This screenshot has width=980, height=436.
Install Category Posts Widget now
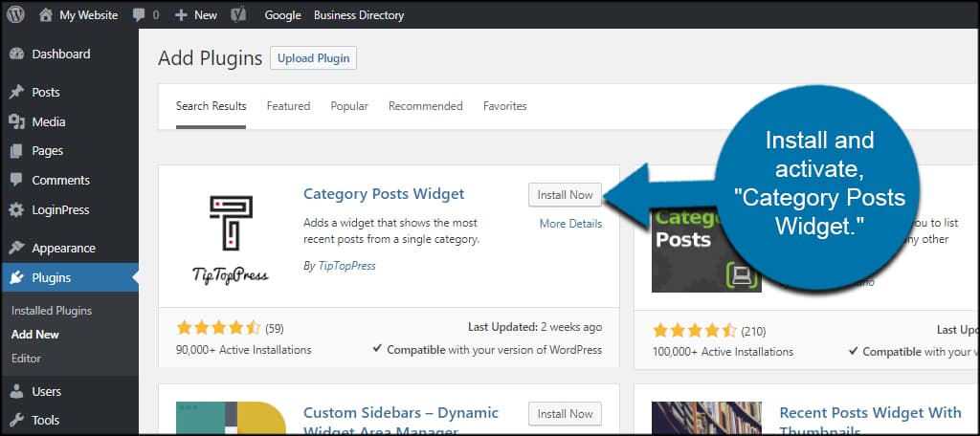[565, 195]
